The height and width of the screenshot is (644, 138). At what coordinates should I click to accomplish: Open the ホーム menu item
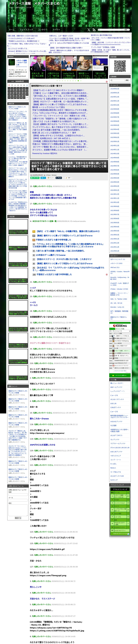11,30
